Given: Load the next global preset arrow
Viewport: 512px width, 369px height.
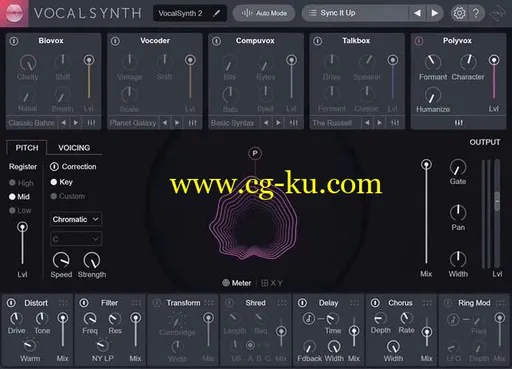Looking at the screenshot, I should 434,13.
